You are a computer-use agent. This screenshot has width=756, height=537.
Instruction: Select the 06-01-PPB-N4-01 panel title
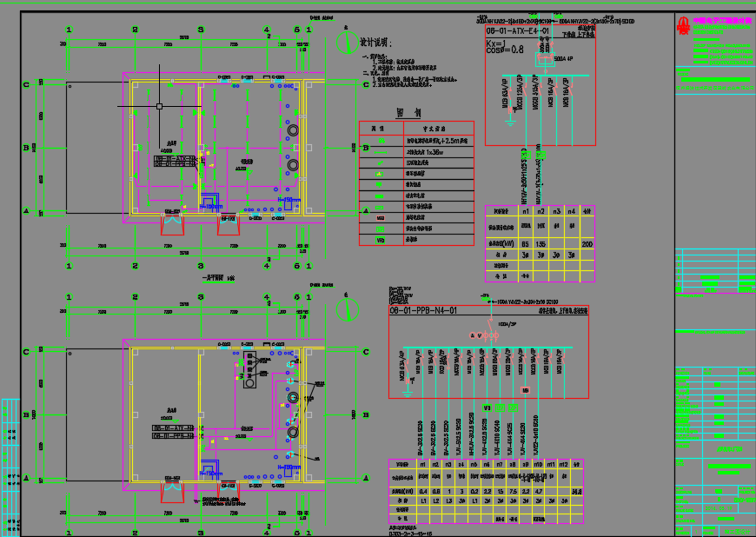423,310
